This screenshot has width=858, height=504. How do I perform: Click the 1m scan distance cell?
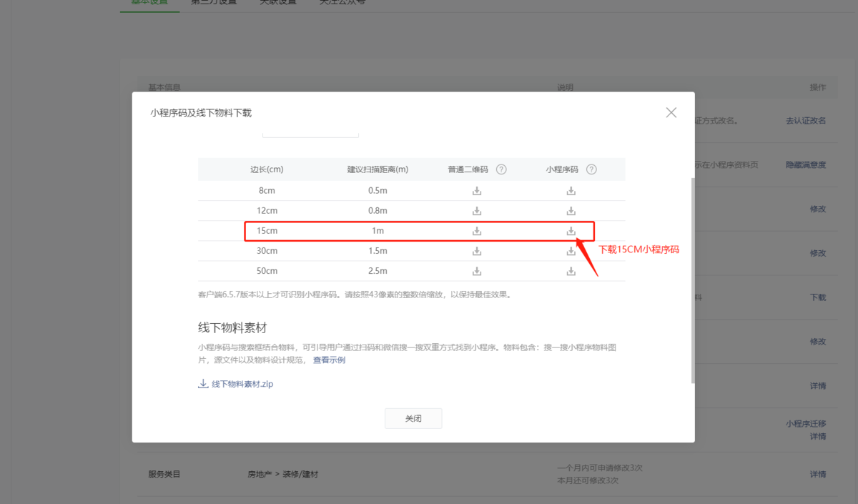pos(378,231)
